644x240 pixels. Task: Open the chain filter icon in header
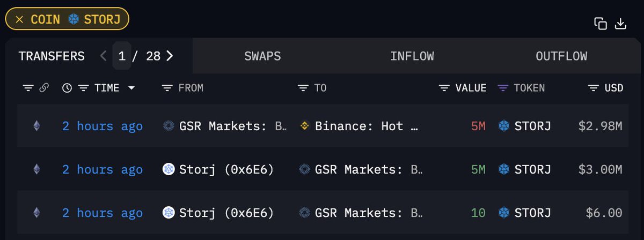[28, 88]
